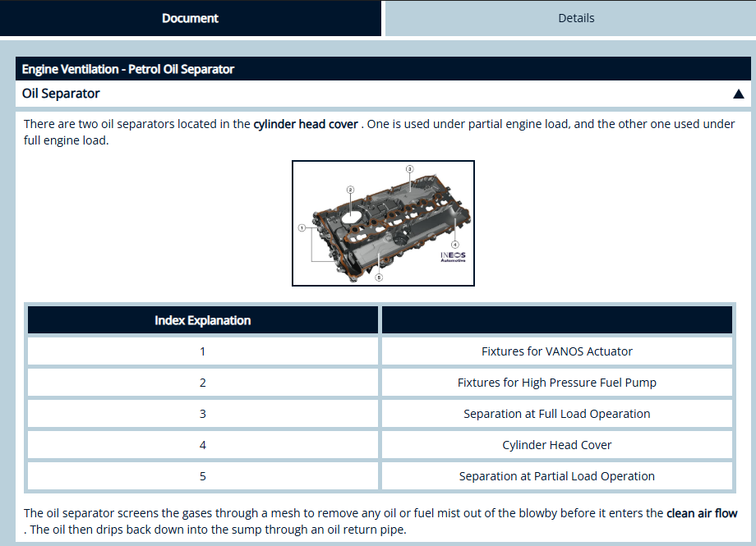756x546 pixels.
Task: Click callout number 1 in diagram
Action: pos(302,227)
